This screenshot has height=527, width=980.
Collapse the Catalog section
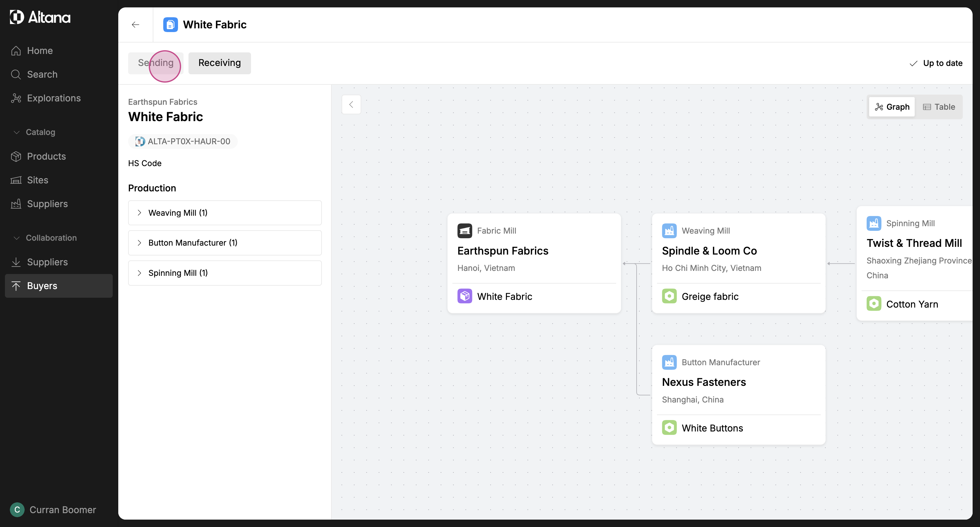pos(17,132)
